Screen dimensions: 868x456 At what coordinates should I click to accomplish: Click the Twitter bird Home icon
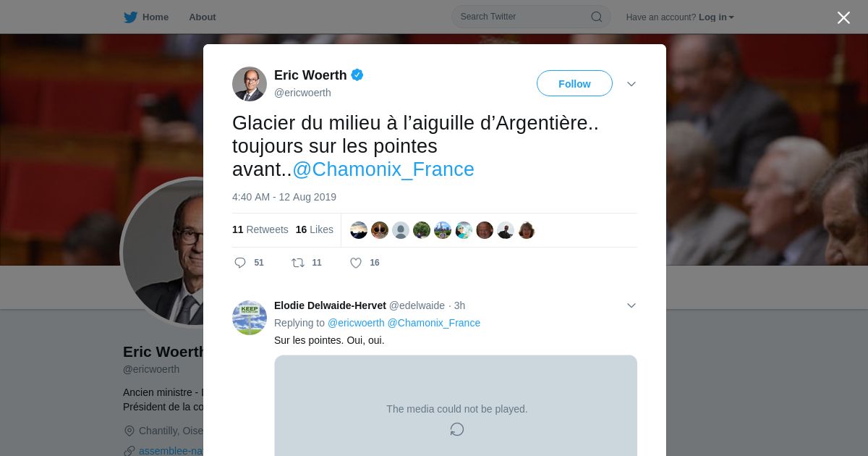click(x=130, y=17)
